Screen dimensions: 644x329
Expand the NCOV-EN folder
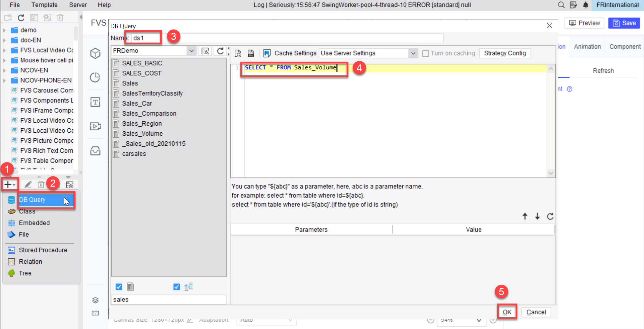pyautogui.click(x=4, y=70)
